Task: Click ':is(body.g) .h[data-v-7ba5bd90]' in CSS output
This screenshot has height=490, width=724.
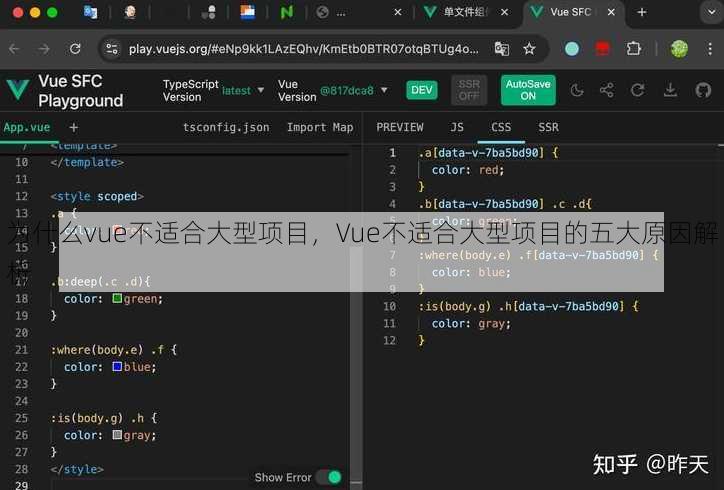Action: [521, 306]
